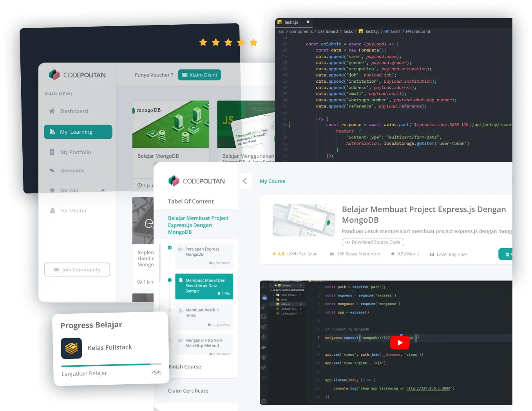532x411 pixels.
Task: Open Mengenal Http Verb lesson
Action: [x=204, y=345]
